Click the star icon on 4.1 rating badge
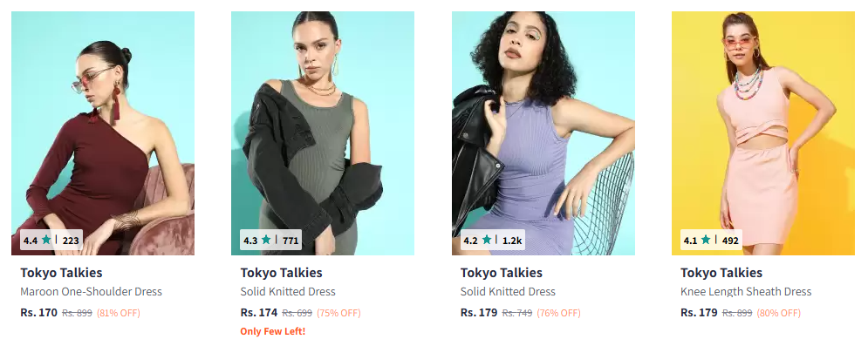Viewport: 868px width, 346px height. pyautogui.click(x=706, y=240)
